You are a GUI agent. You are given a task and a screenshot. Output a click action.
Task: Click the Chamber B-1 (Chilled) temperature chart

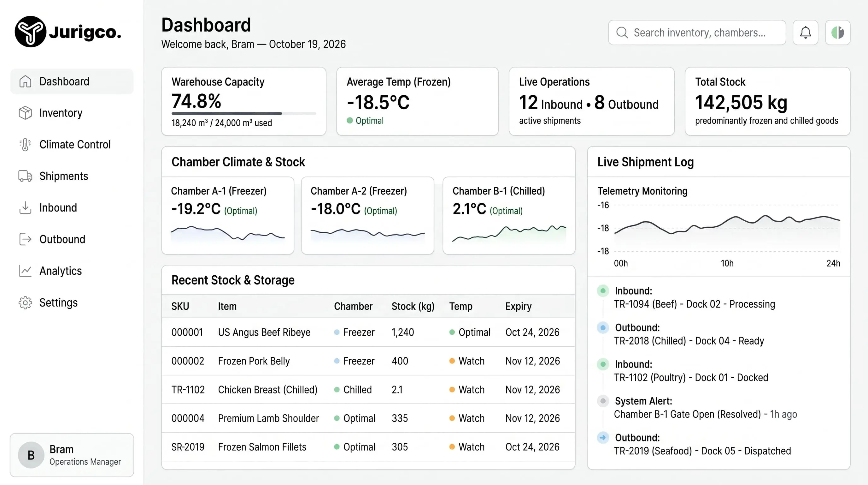pyautogui.click(x=509, y=234)
